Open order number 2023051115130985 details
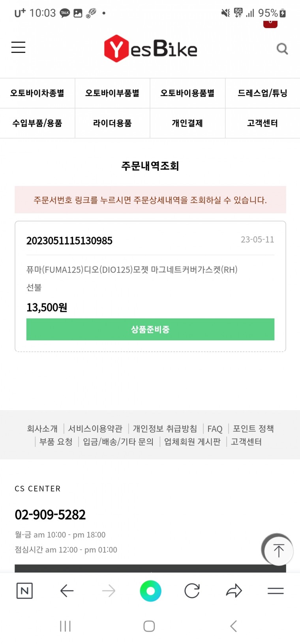The width and height of the screenshot is (300, 644). (69, 241)
